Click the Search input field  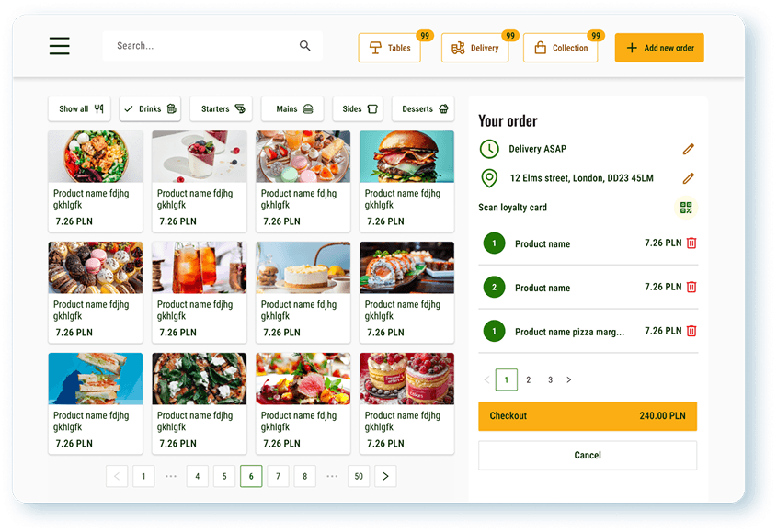click(x=212, y=46)
